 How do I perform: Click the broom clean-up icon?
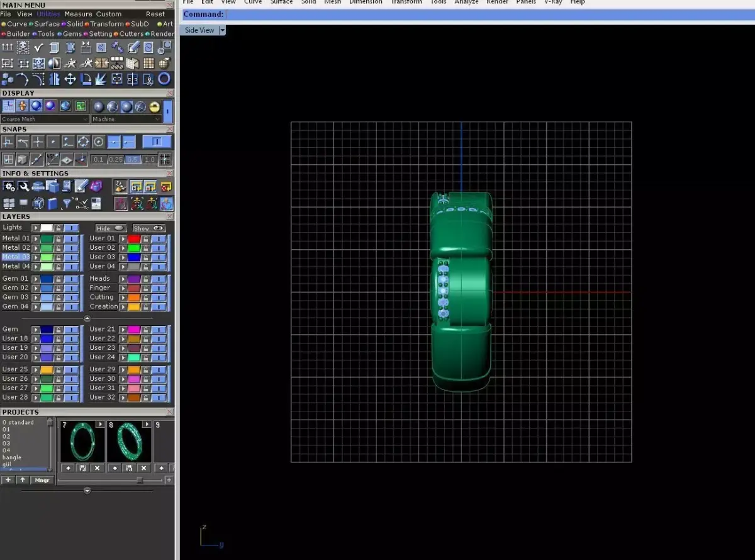[x=120, y=187]
